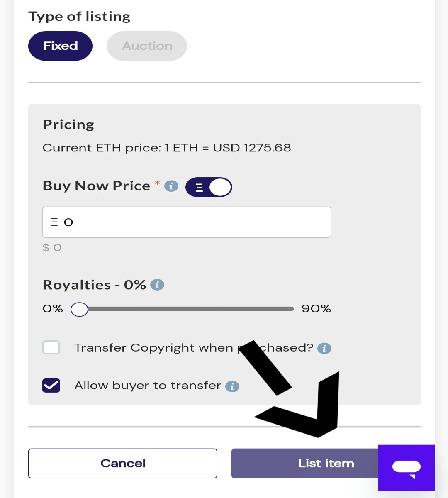This screenshot has height=498, width=448.
Task: Submit with the List item button
Action: [305, 463]
